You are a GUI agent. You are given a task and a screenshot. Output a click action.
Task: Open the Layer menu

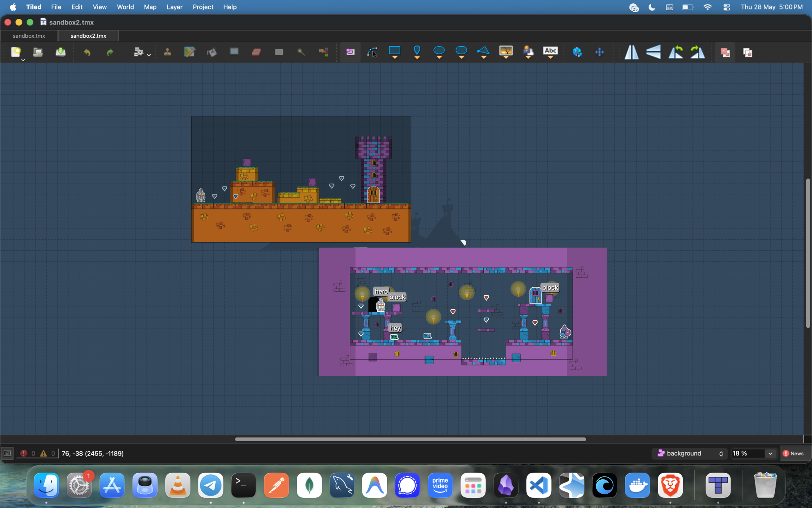pos(174,7)
